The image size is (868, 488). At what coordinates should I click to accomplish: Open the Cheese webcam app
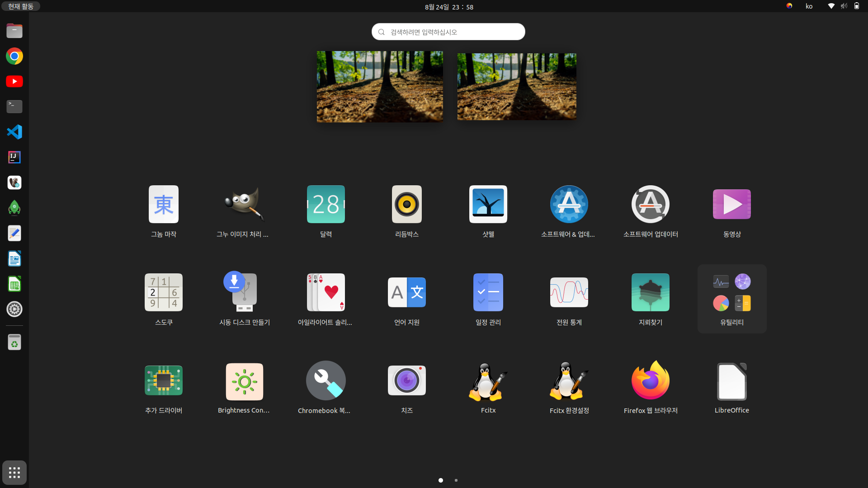click(406, 380)
